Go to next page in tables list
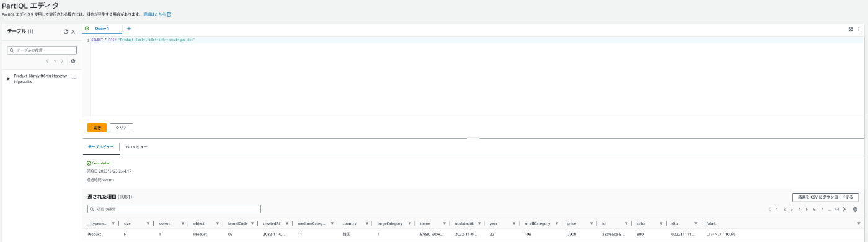 point(62,61)
